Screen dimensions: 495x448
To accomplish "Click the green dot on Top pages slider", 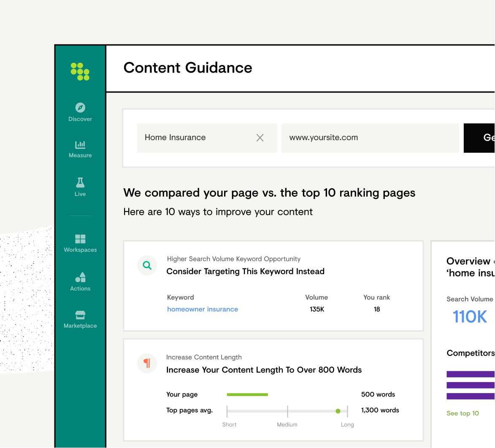I will tap(338, 411).
